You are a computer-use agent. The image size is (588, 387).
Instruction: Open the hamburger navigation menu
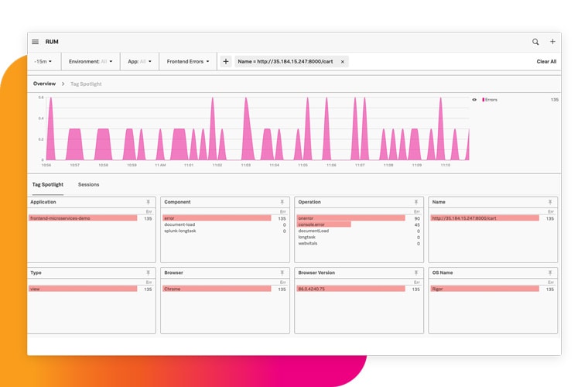36,42
